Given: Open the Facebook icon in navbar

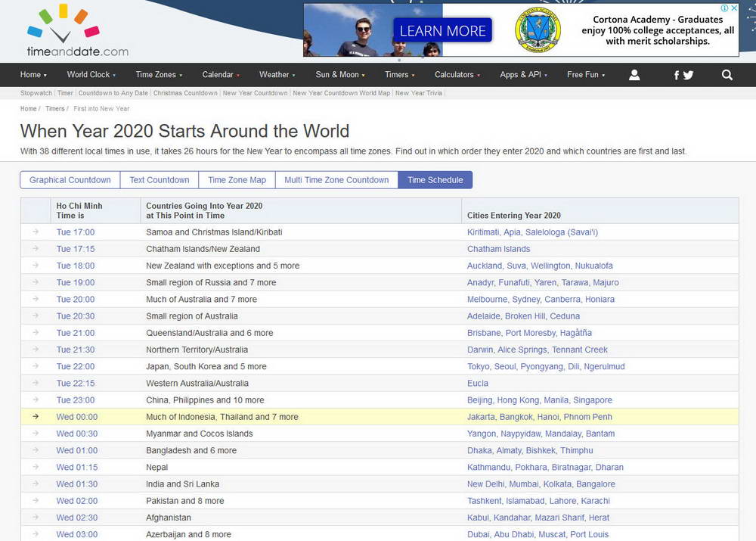Looking at the screenshot, I should tap(677, 75).
